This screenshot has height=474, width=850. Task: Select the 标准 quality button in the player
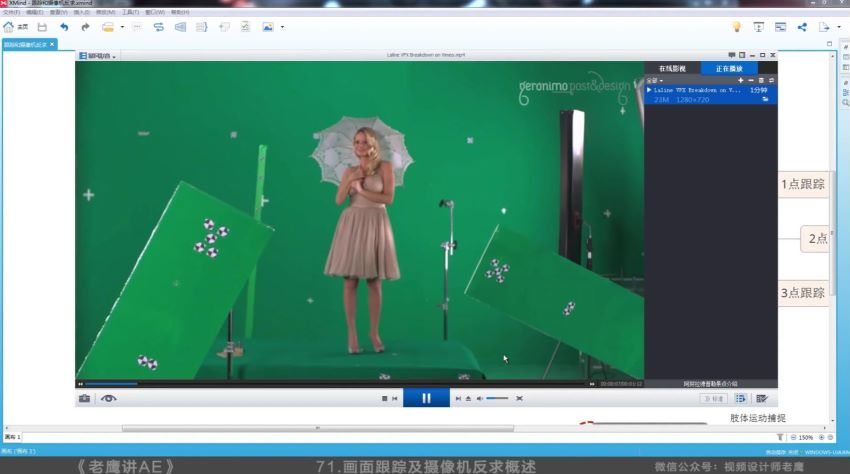713,399
